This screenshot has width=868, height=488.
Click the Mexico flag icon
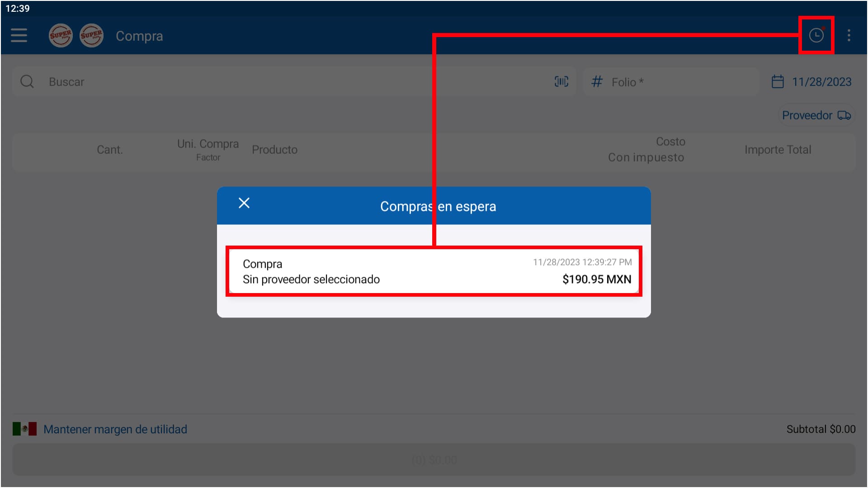(x=25, y=429)
